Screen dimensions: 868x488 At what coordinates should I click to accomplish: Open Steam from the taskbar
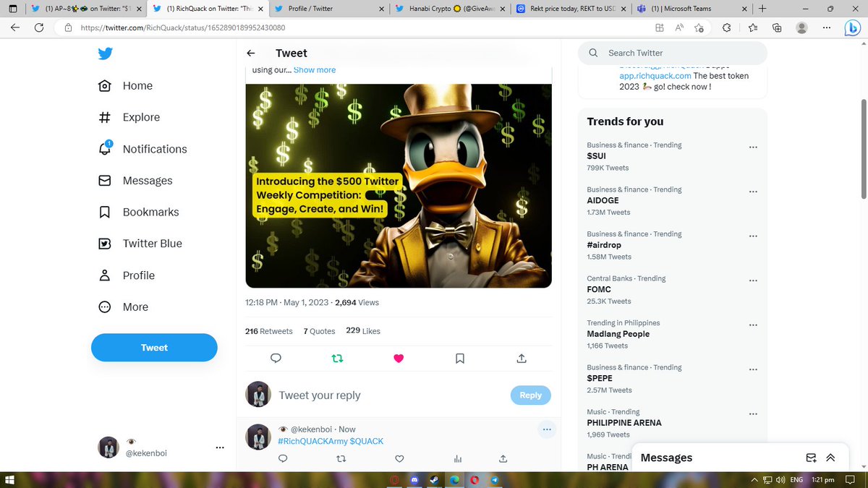tap(435, 479)
